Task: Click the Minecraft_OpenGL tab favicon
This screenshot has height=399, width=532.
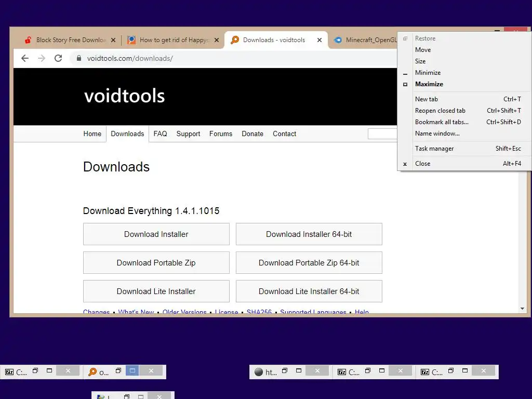Action: 338,40
